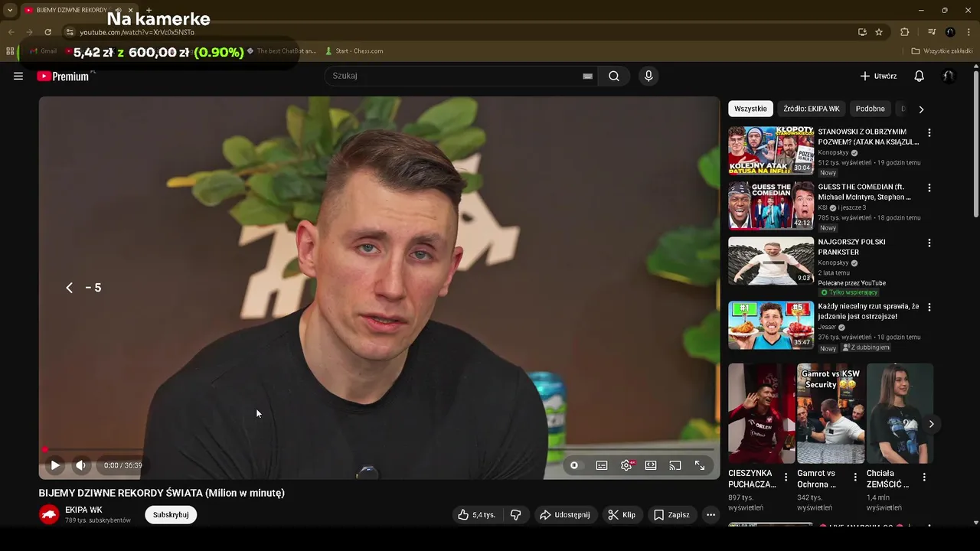The width and height of the screenshot is (980, 551).
Task: Create a clip with Klip button
Action: tap(622, 515)
